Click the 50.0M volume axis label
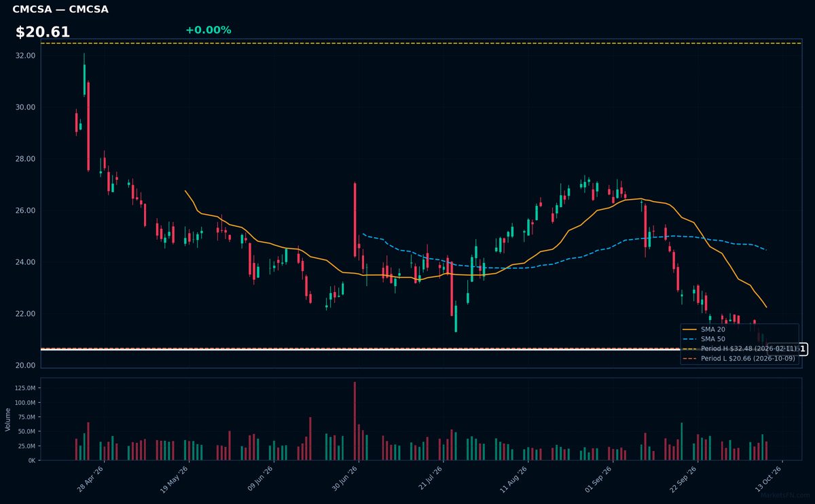This screenshot has height=504, width=815. pos(26,431)
